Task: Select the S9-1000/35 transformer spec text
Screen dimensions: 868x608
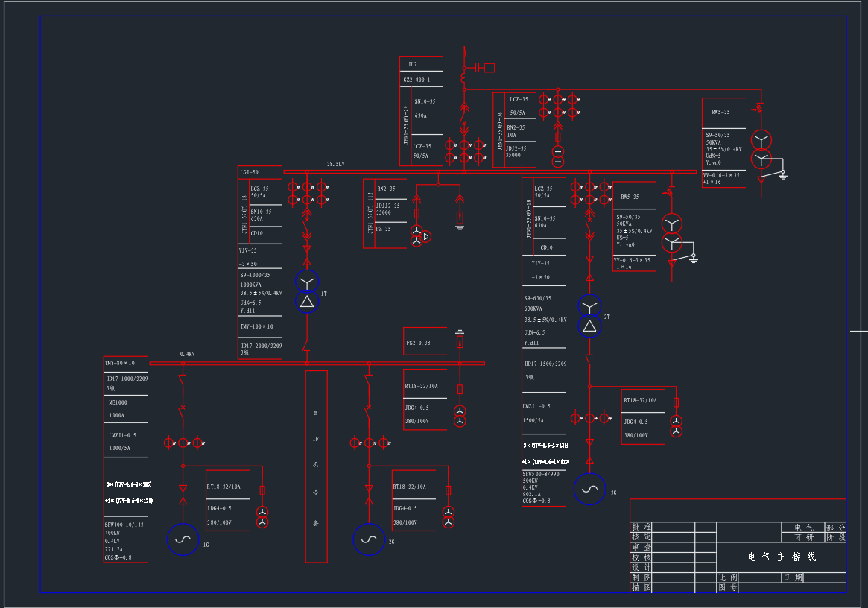Action: coord(255,275)
